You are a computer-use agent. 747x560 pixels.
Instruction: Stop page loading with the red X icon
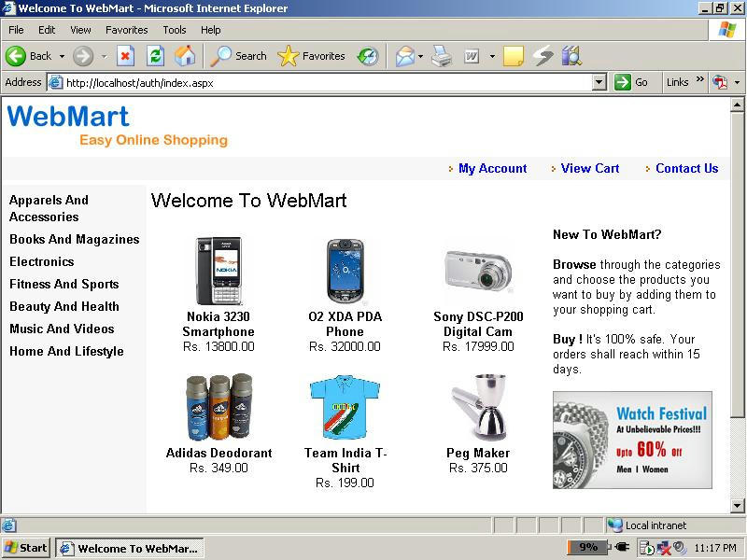[x=125, y=56]
